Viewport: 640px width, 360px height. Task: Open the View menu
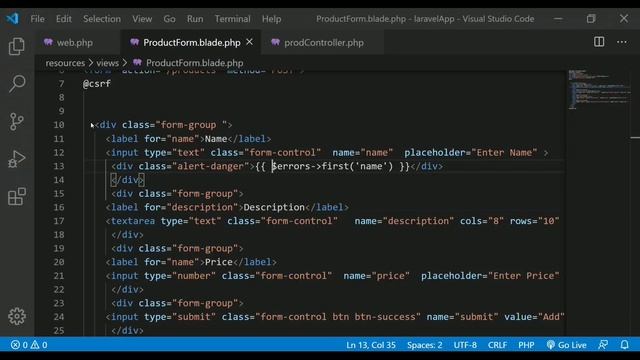[x=142, y=19]
